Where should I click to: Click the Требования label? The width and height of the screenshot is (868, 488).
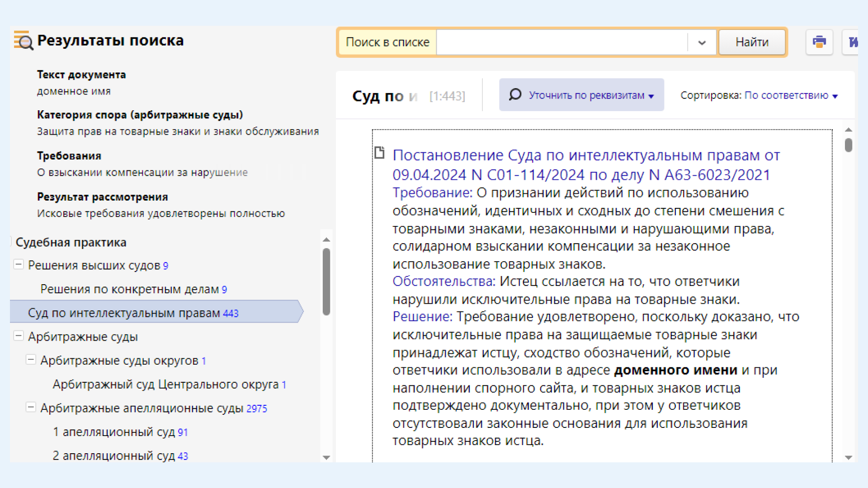tap(69, 156)
